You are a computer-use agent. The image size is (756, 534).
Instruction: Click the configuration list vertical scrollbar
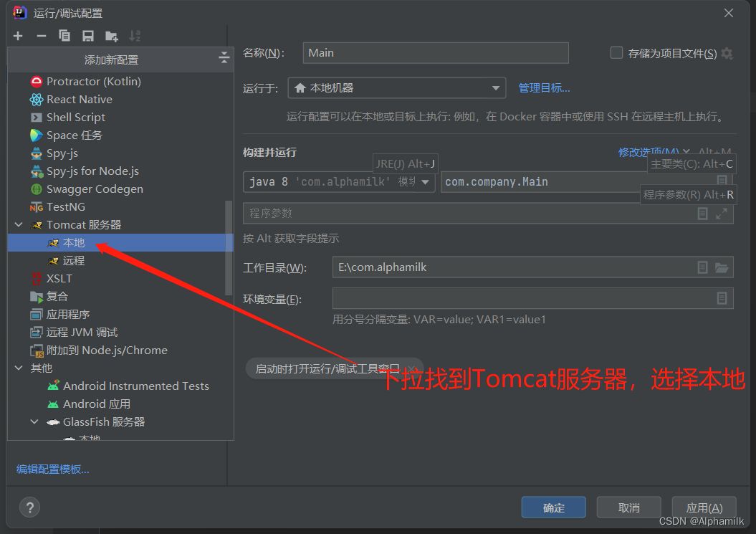click(229, 248)
